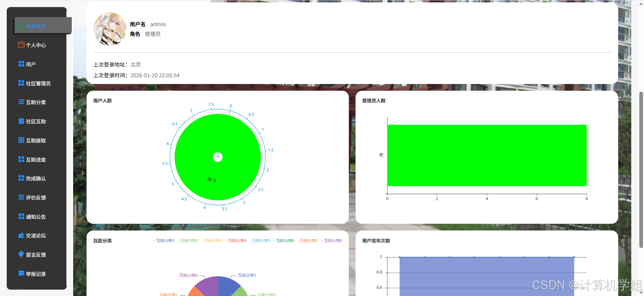Toggle legend entry 互助分类1
644x296 pixels.
pyautogui.click(x=164, y=241)
